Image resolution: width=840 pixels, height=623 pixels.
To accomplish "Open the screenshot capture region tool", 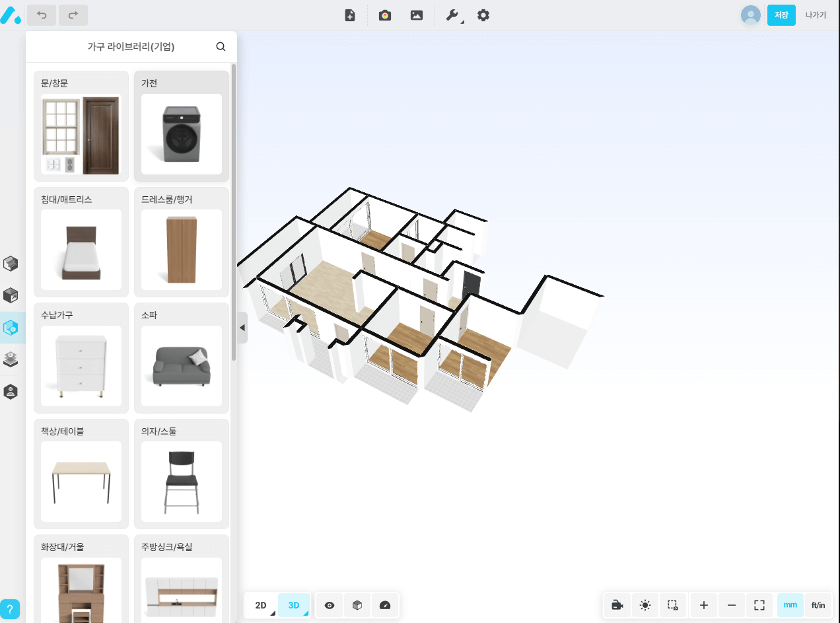I will (x=672, y=605).
